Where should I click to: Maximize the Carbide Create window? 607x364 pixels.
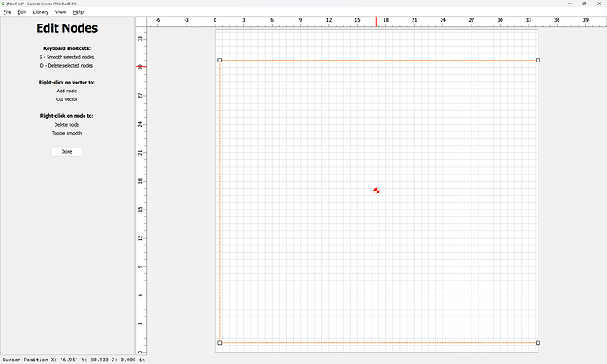click(x=584, y=4)
